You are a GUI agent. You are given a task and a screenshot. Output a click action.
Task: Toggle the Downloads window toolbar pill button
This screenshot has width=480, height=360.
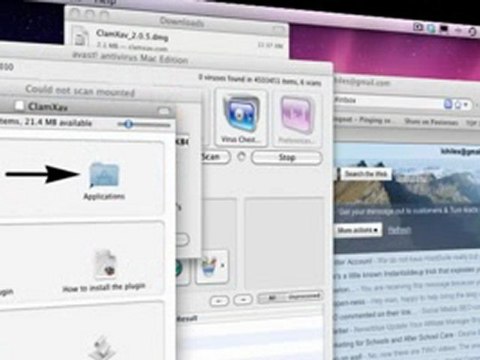[279, 29]
